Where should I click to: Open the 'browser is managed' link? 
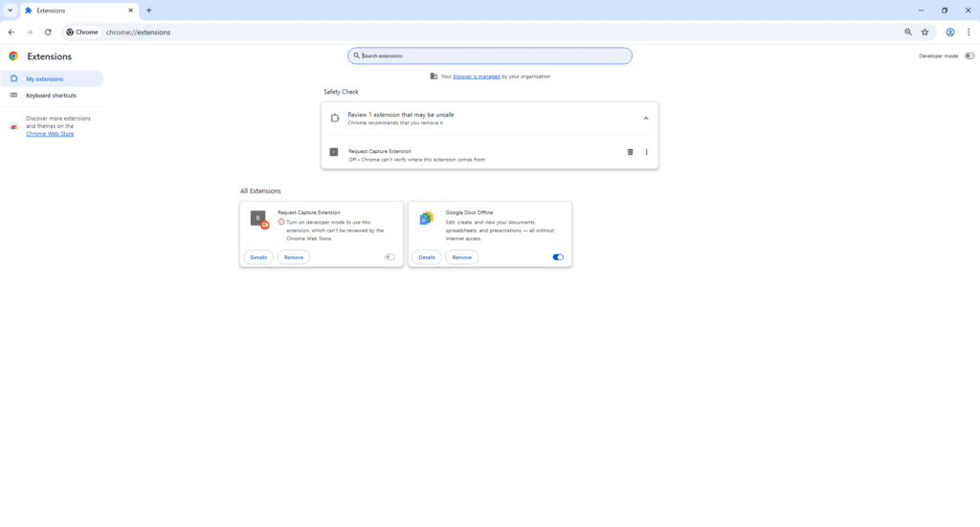(477, 77)
